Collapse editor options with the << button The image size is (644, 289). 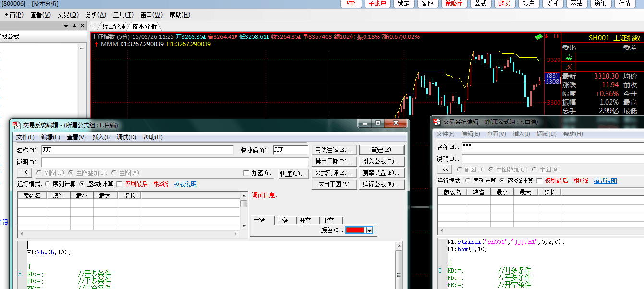pos(24,173)
